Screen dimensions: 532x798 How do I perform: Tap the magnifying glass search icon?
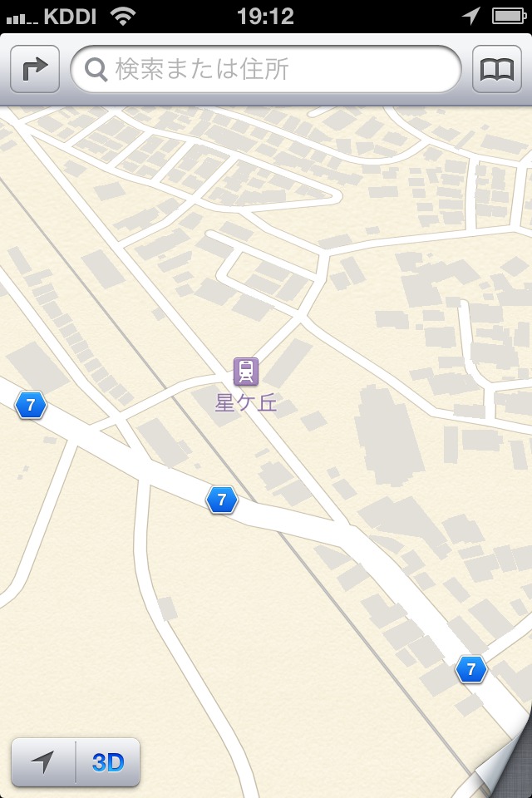[96, 69]
